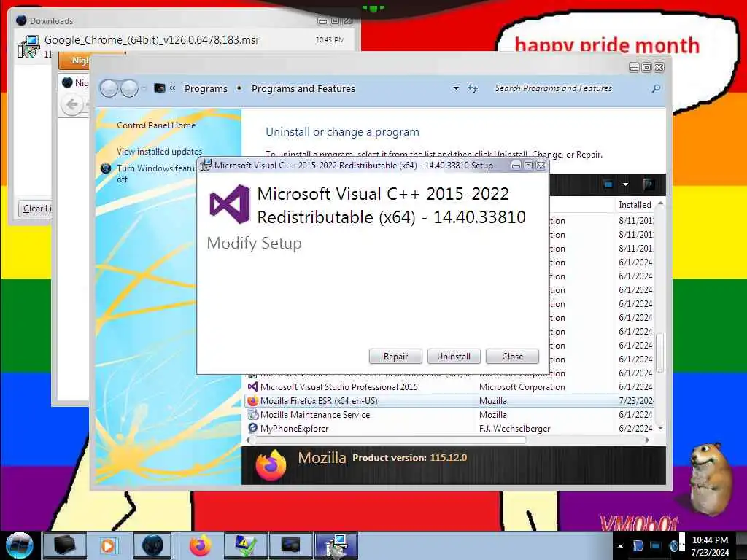The width and height of the screenshot is (747, 560).
Task: Click the F.J. Wechselberger publisher cell
Action: tap(514, 429)
